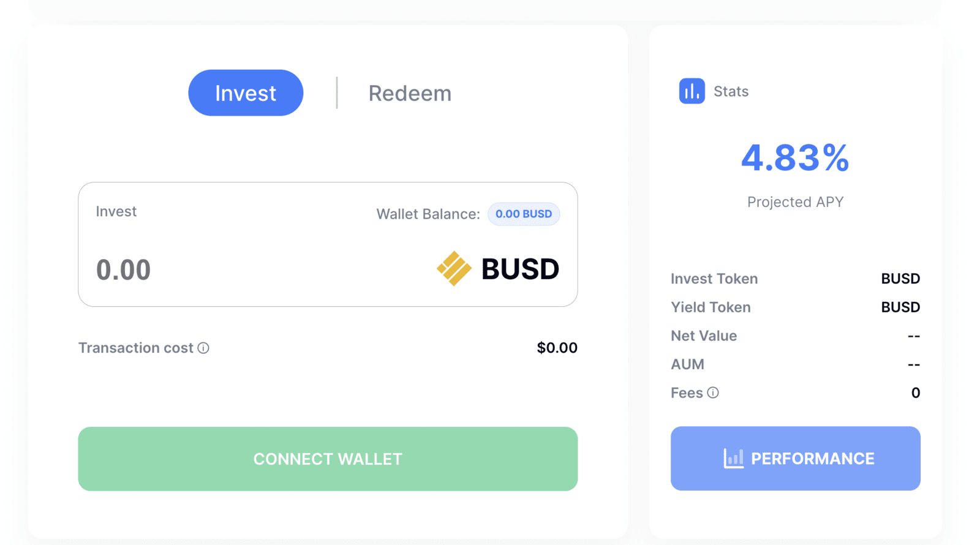Click the Wallet Balance label
980x545 pixels.
pyautogui.click(x=428, y=214)
